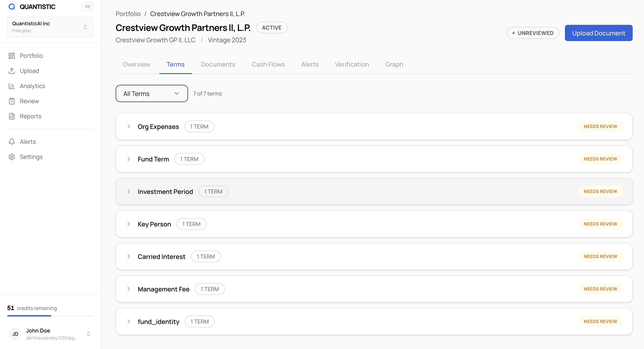
Task: Click Fund Term NEEDS REVIEW badge
Action: [600, 159]
